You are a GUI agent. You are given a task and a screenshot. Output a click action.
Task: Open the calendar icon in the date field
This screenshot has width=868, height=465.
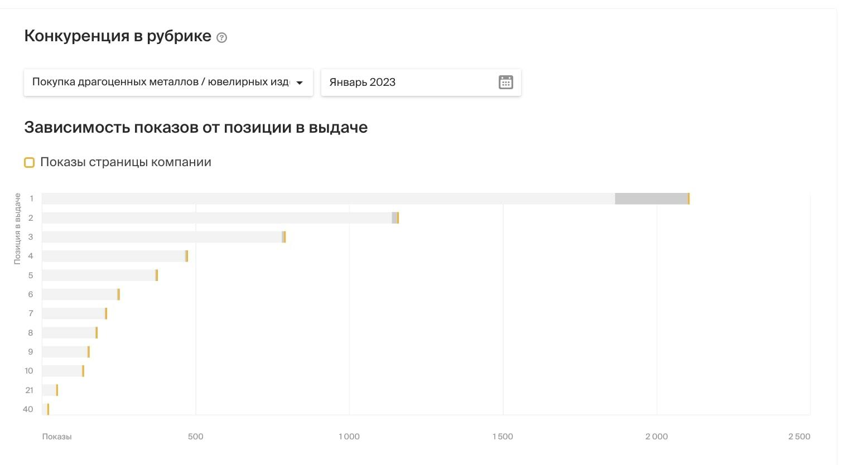[x=505, y=83]
